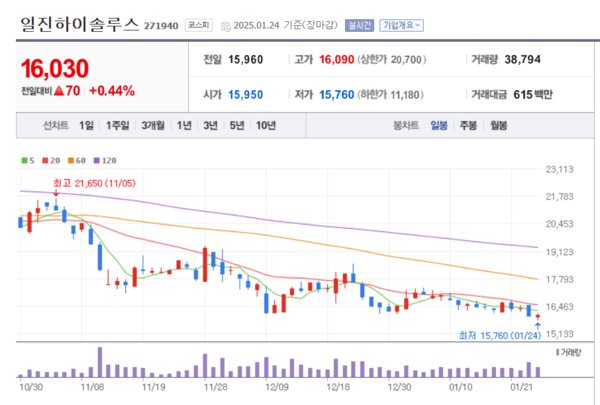
Task: Click the 최고 21,650 (11/05) marker
Action: pyautogui.click(x=94, y=183)
